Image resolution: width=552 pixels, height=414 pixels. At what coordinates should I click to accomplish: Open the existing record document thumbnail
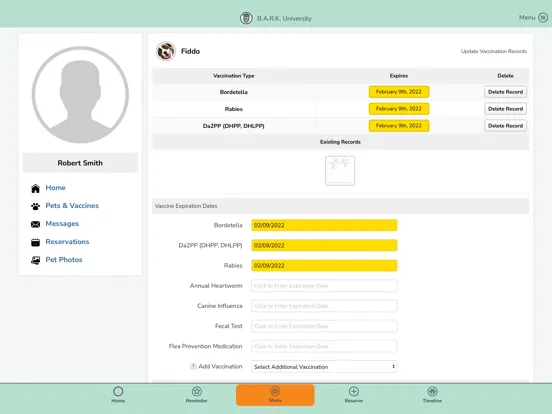(340, 171)
